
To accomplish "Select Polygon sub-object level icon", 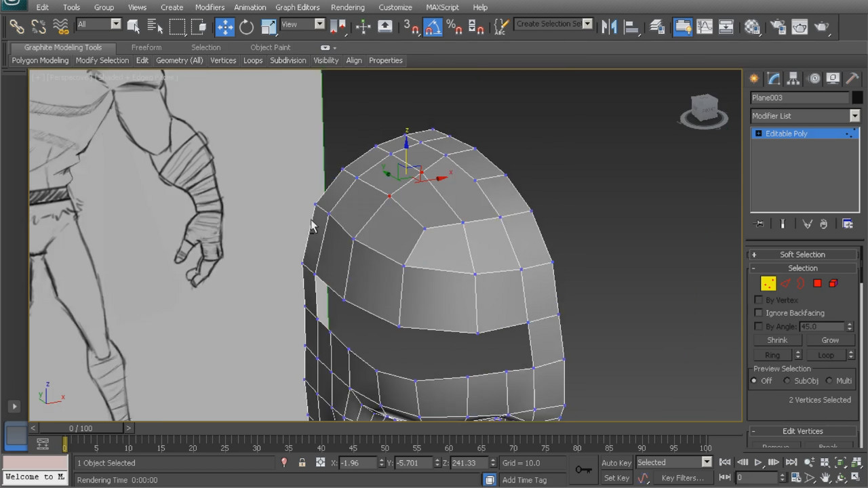I will tap(817, 283).
